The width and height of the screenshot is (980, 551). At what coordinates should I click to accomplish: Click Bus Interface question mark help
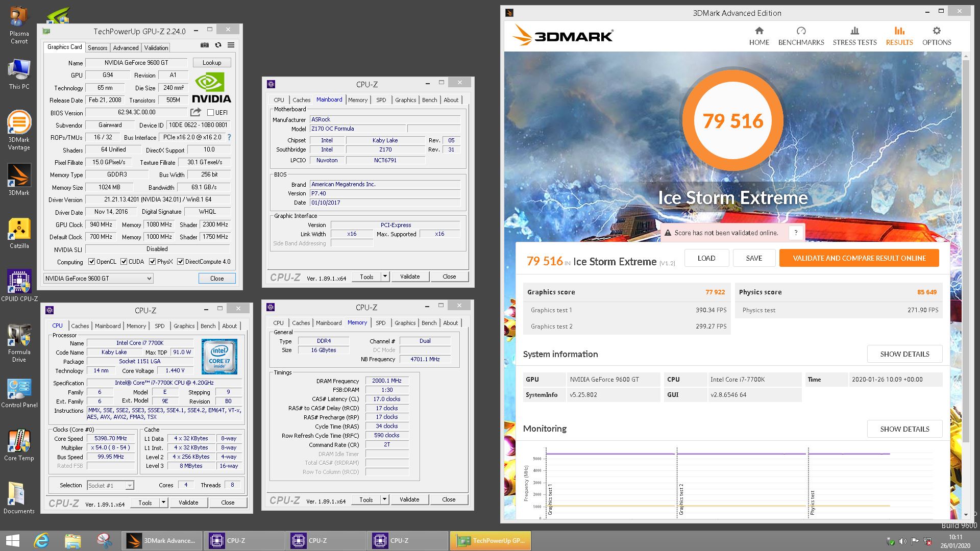pyautogui.click(x=229, y=137)
